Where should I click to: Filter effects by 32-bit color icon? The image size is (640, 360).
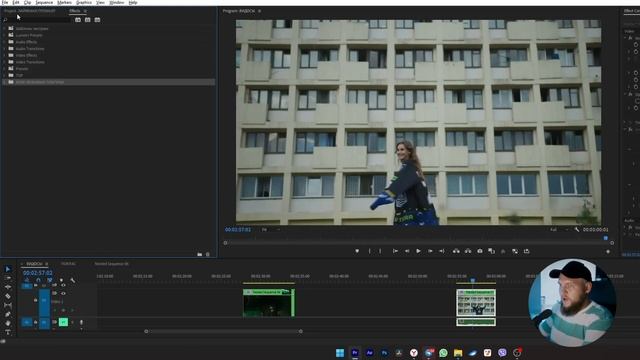tap(87, 20)
